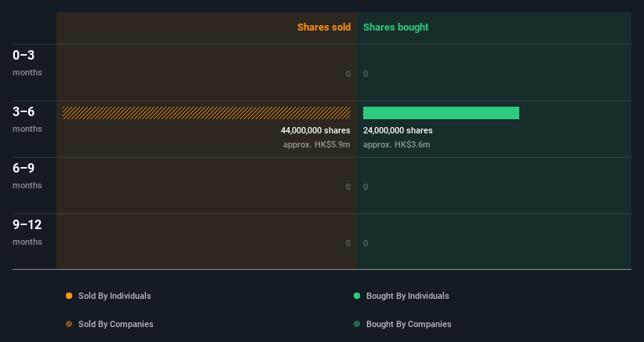The width and height of the screenshot is (644, 342).
Task: Click the approx. HK$5.9m label
Action: (317, 144)
